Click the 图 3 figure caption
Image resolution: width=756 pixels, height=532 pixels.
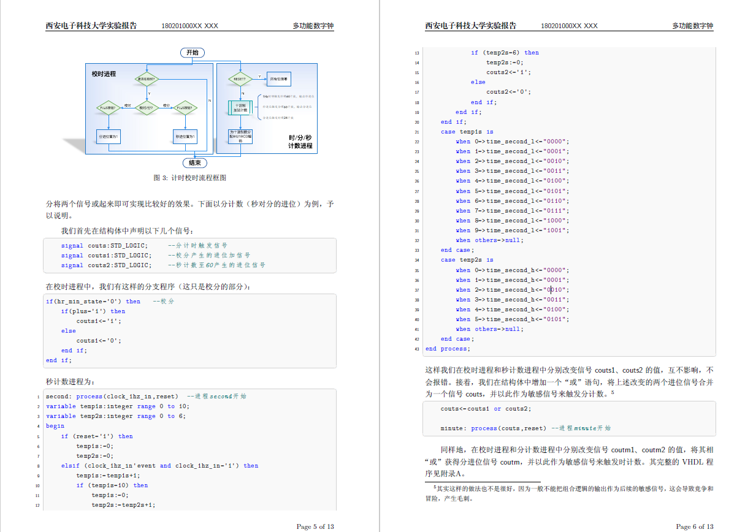coord(189,178)
